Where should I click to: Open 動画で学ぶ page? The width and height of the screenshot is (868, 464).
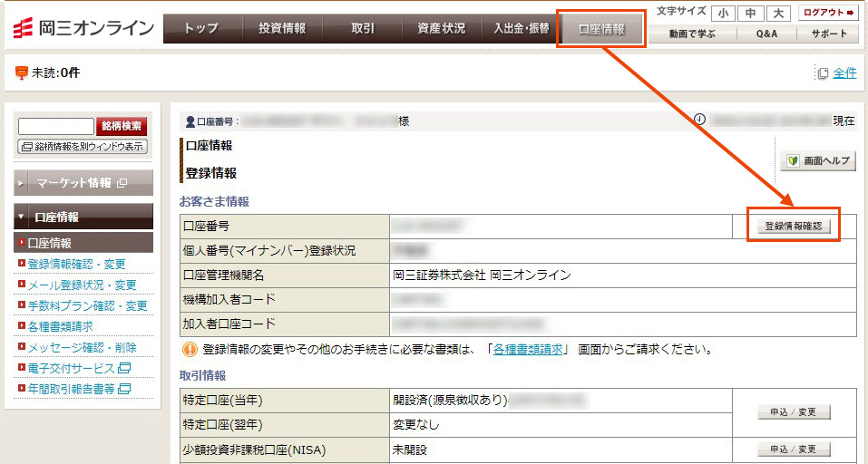[692, 34]
